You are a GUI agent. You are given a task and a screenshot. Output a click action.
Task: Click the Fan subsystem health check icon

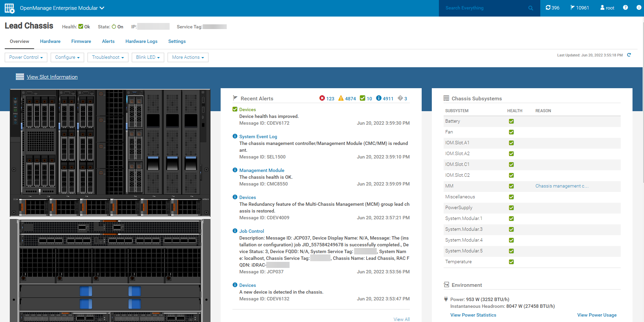[511, 132]
